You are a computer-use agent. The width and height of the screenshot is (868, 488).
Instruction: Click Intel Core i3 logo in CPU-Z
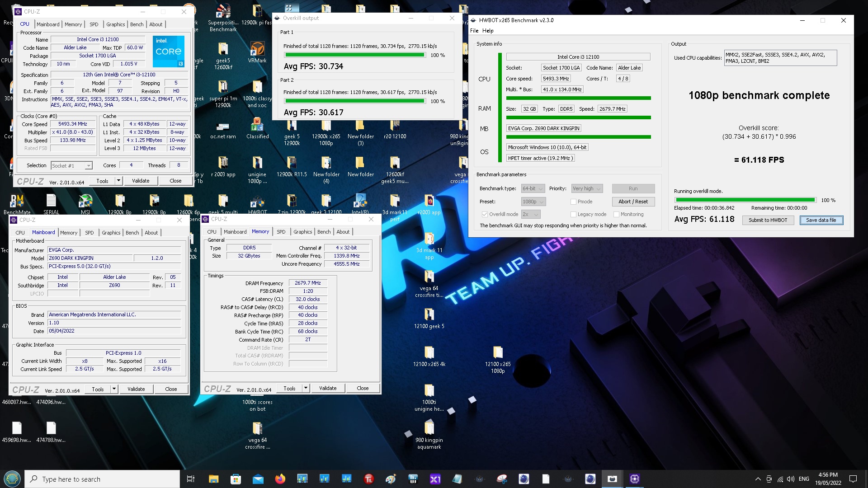click(169, 51)
